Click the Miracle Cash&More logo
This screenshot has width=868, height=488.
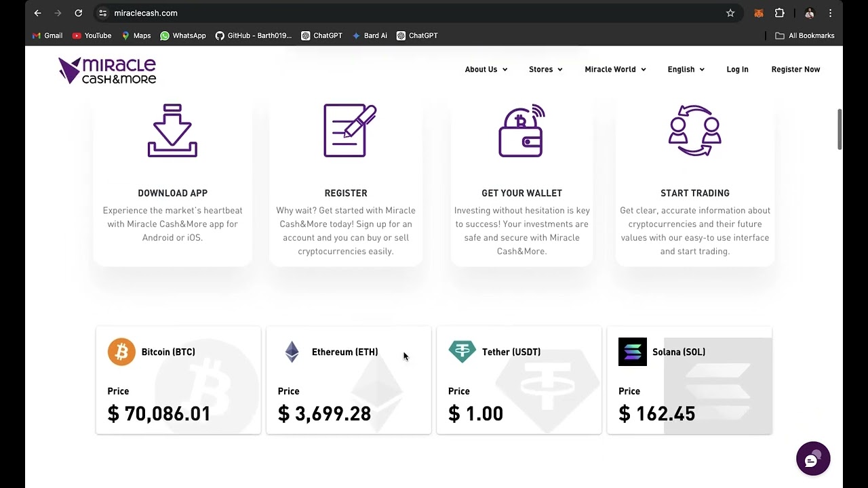(x=107, y=70)
